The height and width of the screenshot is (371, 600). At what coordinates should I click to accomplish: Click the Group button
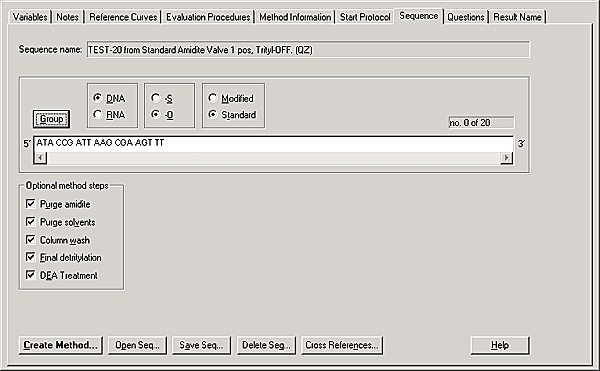[x=51, y=119]
